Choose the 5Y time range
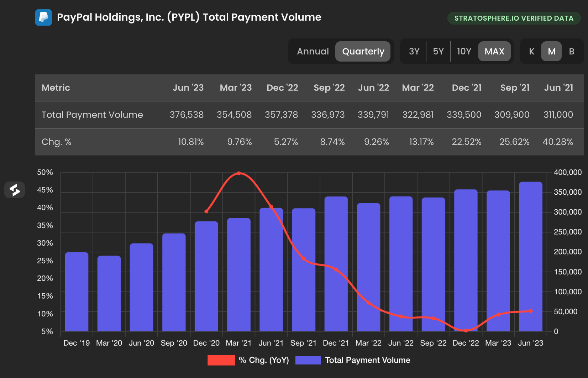588x378 pixels. [438, 51]
